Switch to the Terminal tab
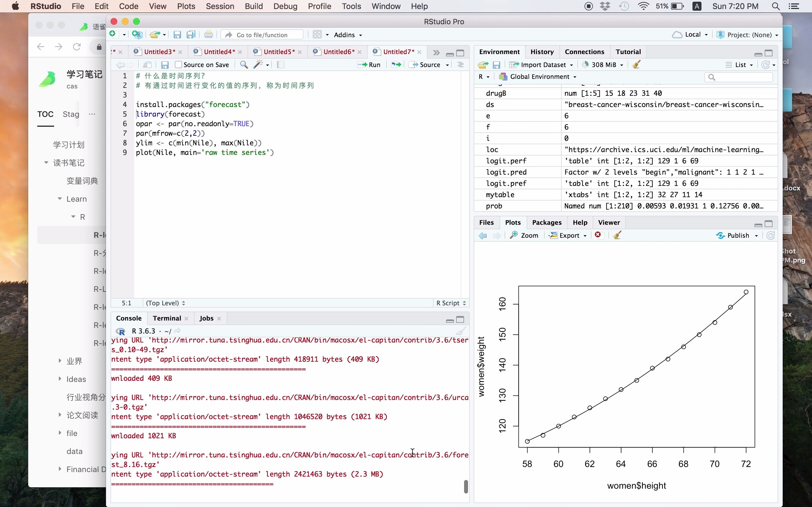The image size is (812, 507). coord(166,318)
